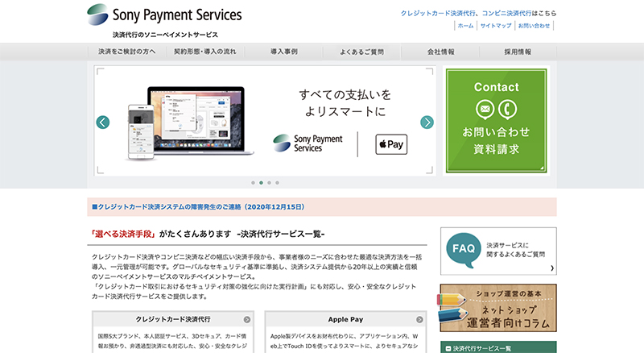This screenshot has width=644, height=353.
Task: Open よくあるご質問 menu item
Action: (361, 52)
